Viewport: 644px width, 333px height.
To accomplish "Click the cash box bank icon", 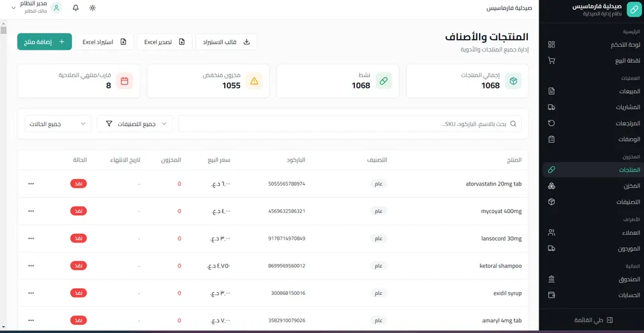I will click(x=551, y=279).
